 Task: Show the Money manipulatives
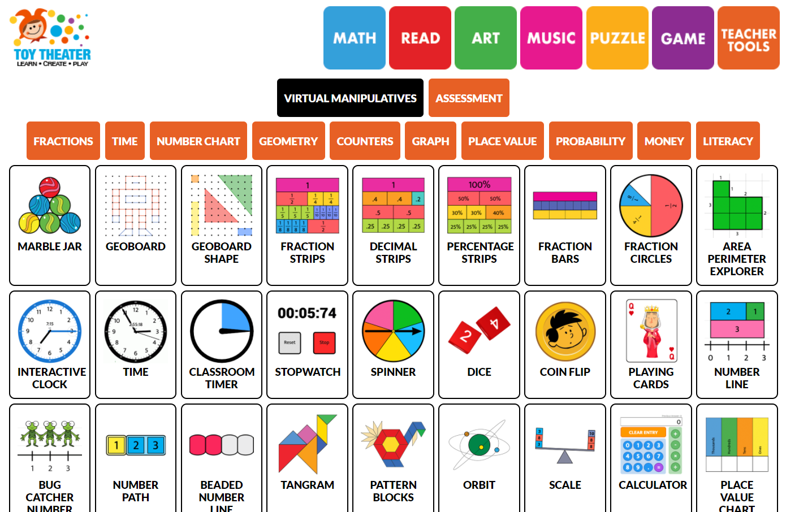(664, 141)
